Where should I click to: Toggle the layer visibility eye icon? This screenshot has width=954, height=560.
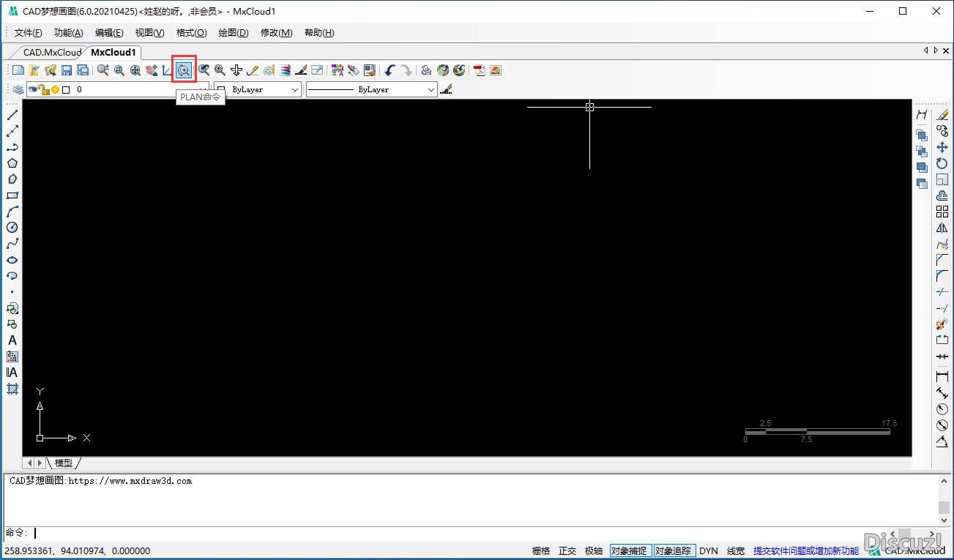point(33,89)
